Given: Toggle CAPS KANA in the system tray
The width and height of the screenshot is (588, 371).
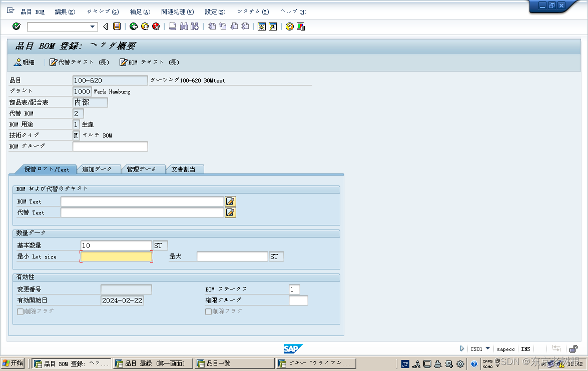Looking at the screenshot, I should pos(487,363).
